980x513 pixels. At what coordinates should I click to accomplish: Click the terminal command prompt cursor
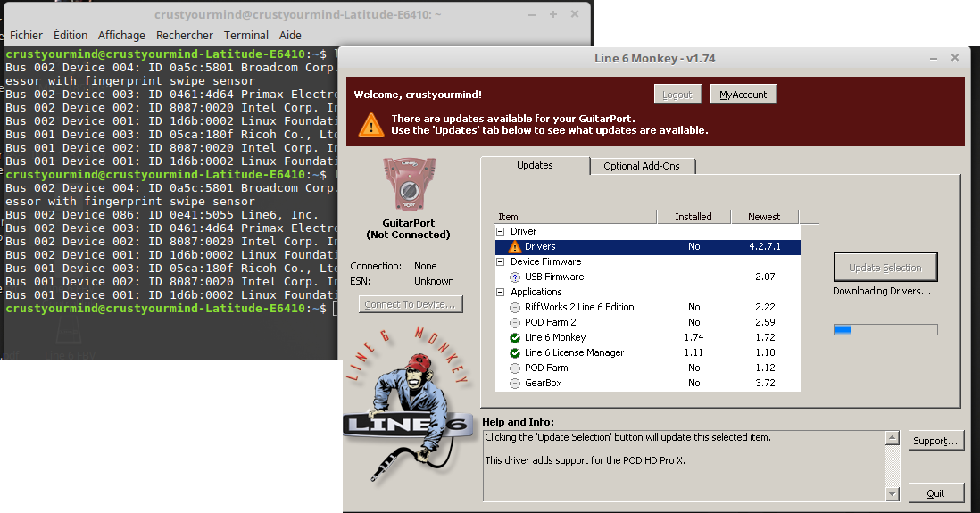[336, 309]
